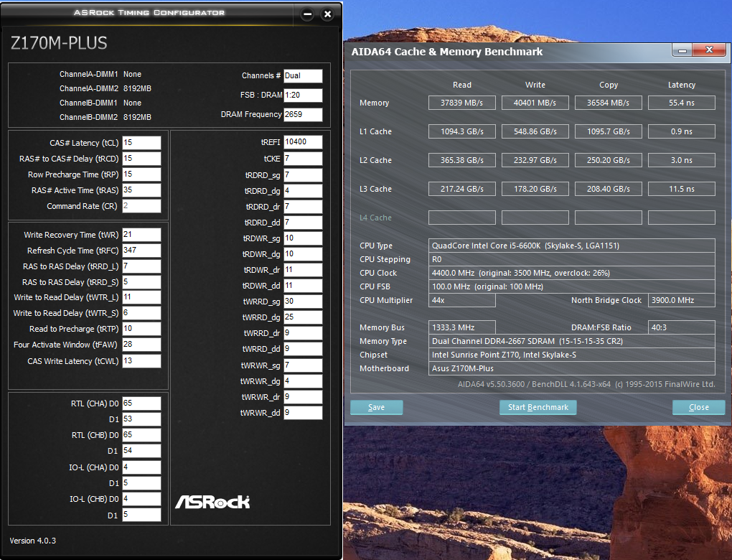Select the Refresh Cycle Time (tRFC) field

click(x=141, y=251)
